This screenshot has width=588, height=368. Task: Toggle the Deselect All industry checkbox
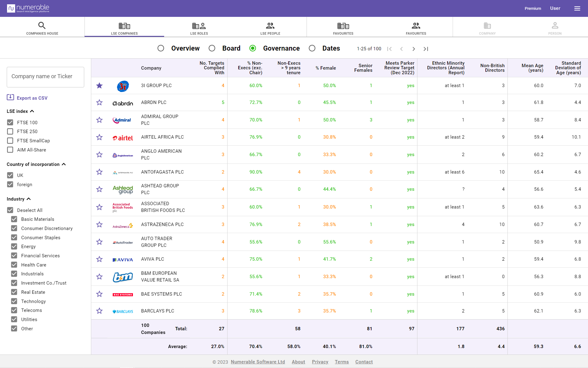coord(10,210)
